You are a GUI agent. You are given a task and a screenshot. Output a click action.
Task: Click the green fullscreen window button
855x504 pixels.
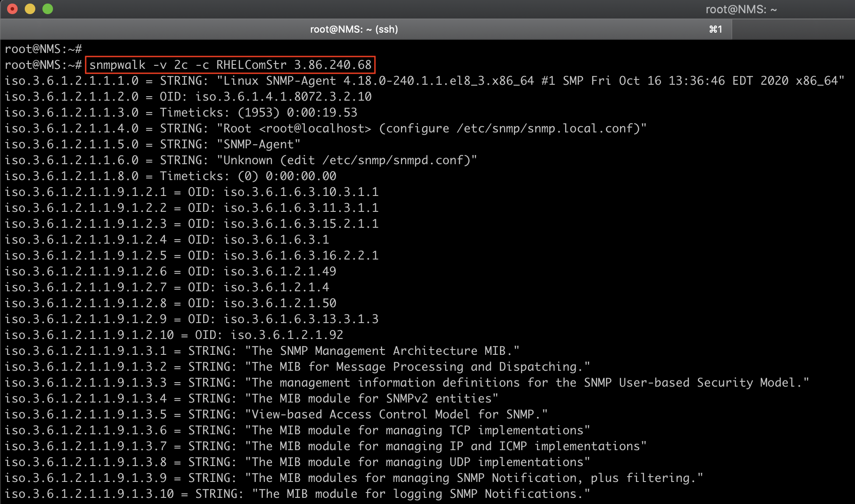[48, 9]
